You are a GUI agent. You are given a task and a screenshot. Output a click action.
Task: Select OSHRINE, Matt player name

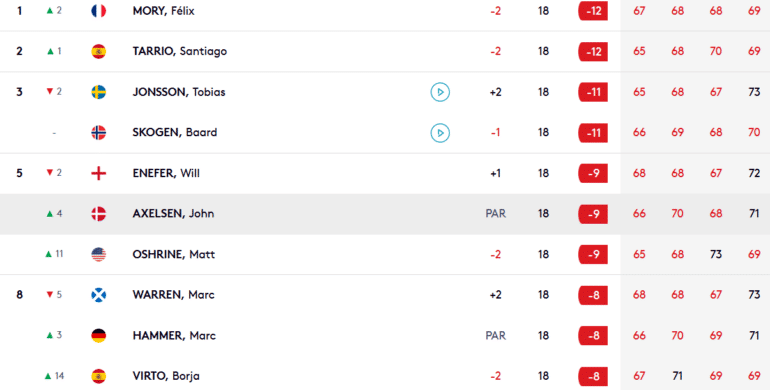tap(174, 254)
